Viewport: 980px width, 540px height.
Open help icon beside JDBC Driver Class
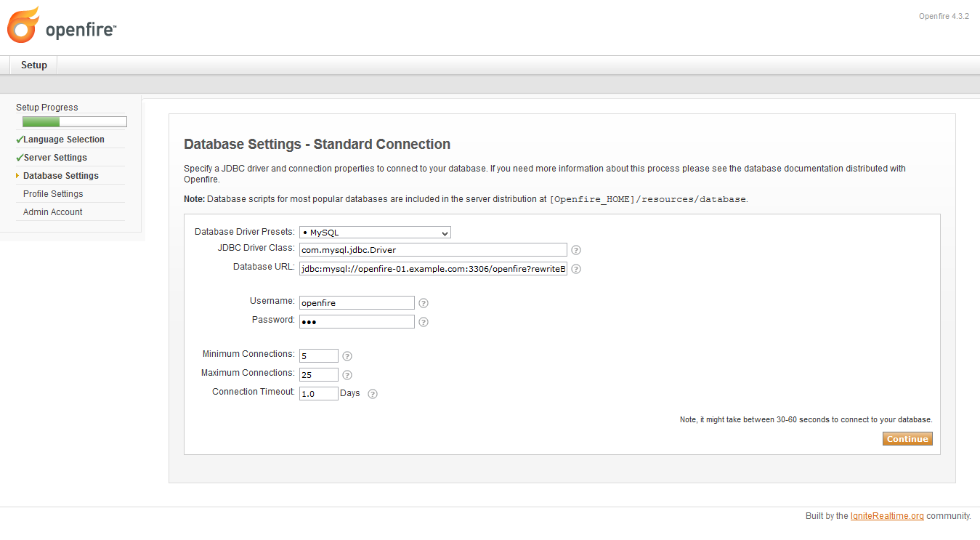[576, 250]
